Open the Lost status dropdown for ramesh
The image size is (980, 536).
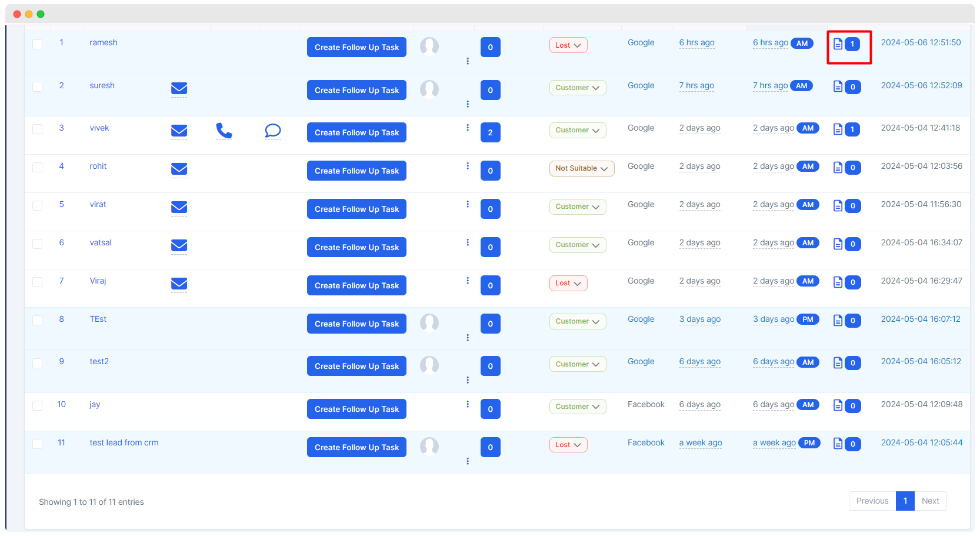tap(568, 45)
